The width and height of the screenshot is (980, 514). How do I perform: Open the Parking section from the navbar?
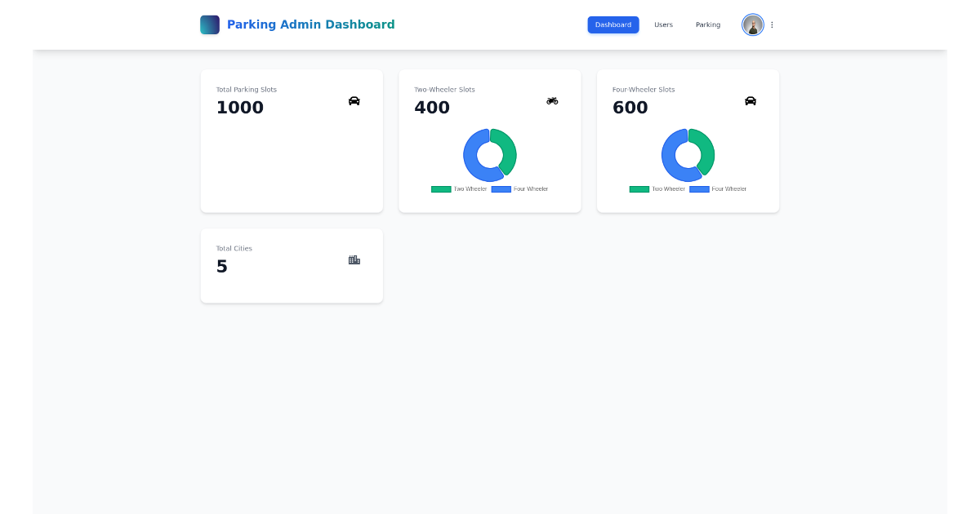707,24
